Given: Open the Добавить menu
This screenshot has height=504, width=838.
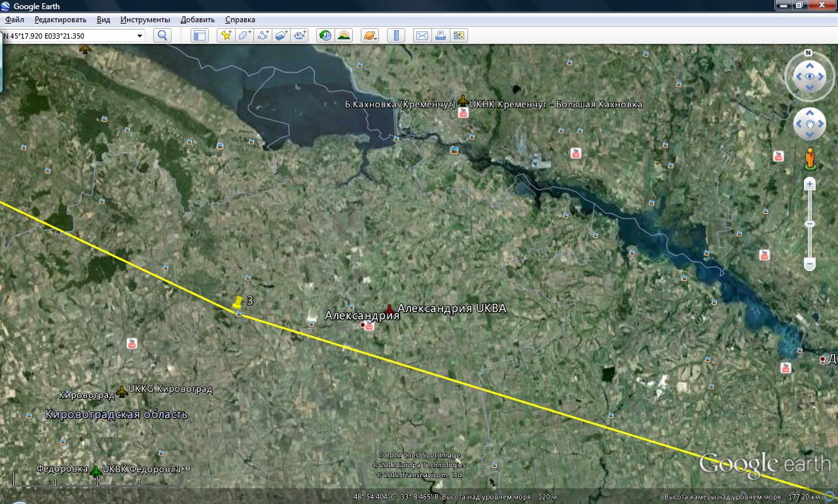Looking at the screenshot, I should tap(198, 20).
